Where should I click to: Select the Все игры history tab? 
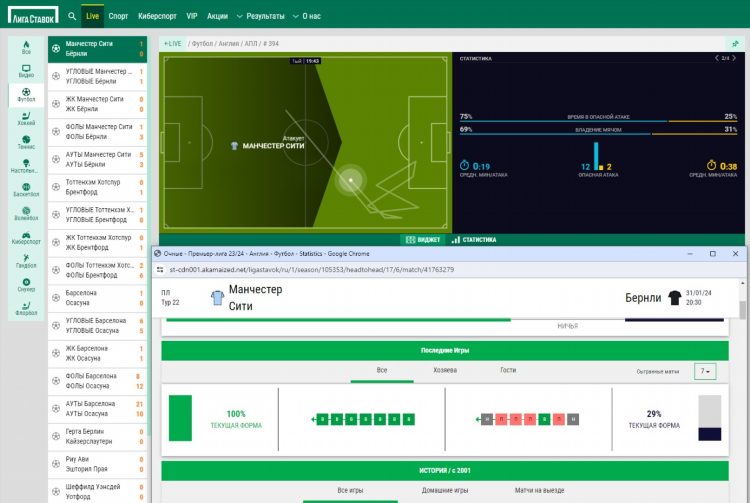350,490
